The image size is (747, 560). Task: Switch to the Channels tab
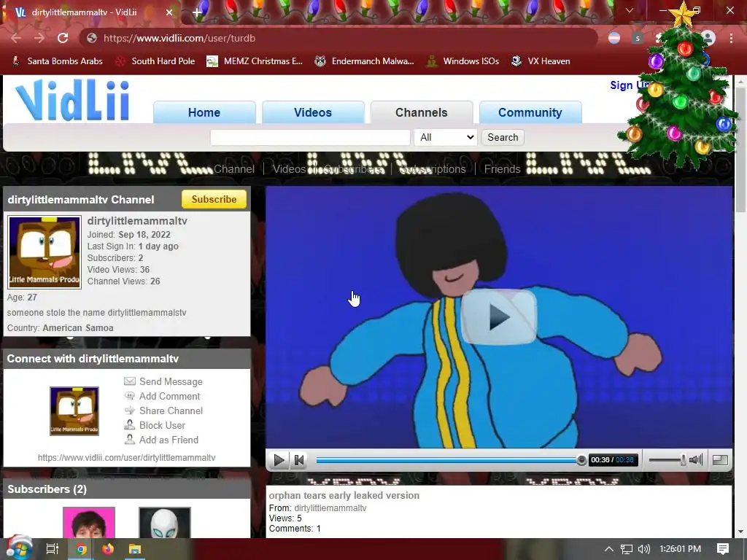(421, 112)
